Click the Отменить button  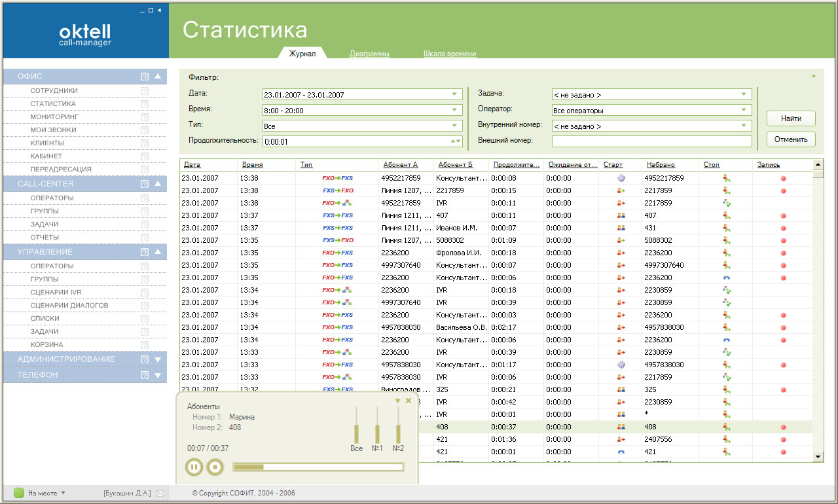click(x=791, y=139)
